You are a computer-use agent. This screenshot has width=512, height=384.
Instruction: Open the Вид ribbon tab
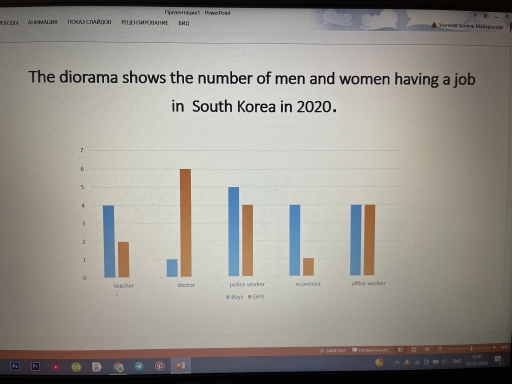click(x=184, y=23)
